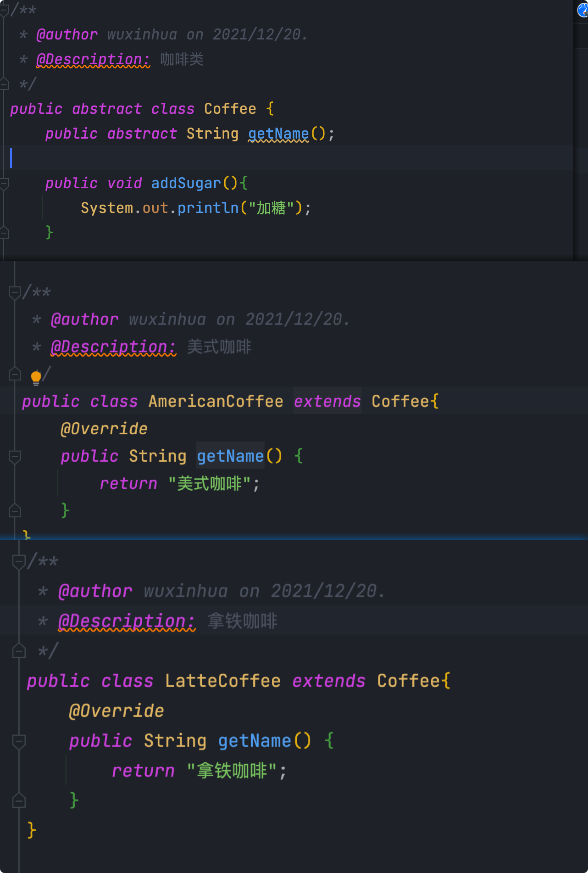Click return keyword in LatteCoffee getName
This screenshot has height=873, width=588.
(x=143, y=771)
